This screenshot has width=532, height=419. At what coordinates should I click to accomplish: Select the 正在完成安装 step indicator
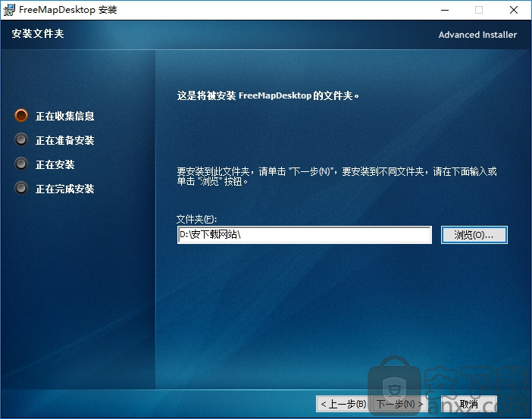(x=21, y=188)
